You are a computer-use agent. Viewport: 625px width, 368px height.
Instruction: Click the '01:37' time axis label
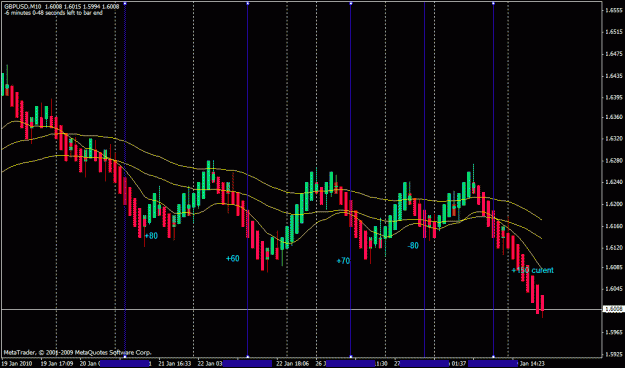(x=459, y=364)
